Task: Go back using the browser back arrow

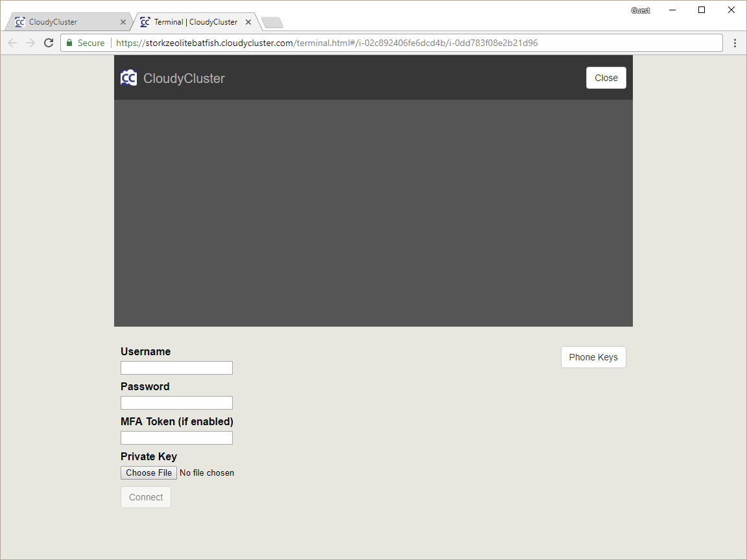Action: click(x=12, y=43)
